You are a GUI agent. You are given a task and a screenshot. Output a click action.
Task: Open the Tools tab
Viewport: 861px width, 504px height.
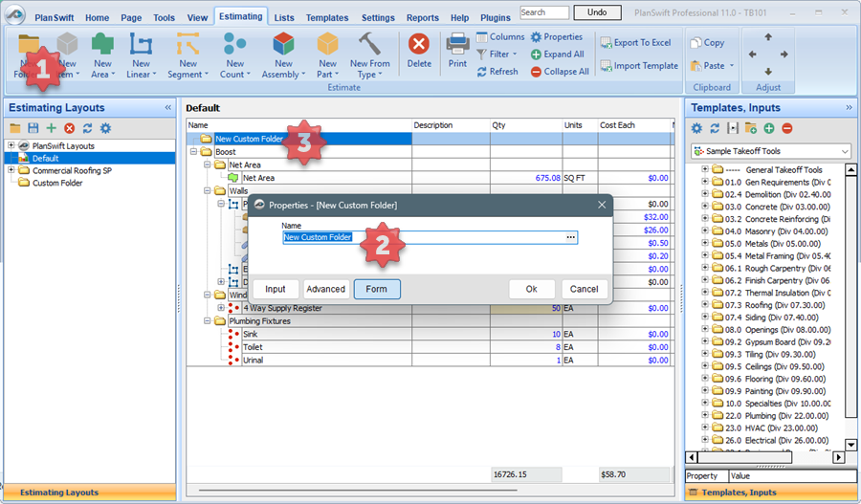164,17
